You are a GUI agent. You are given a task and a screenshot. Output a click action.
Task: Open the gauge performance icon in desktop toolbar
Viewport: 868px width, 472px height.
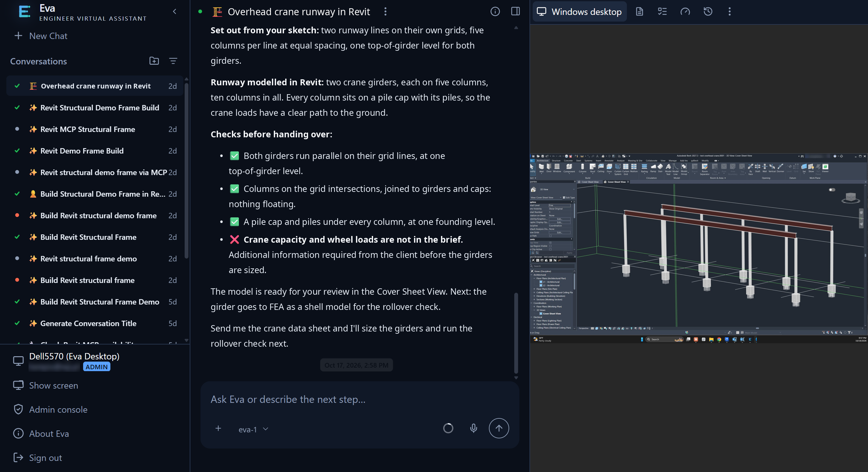click(x=685, y=12)
